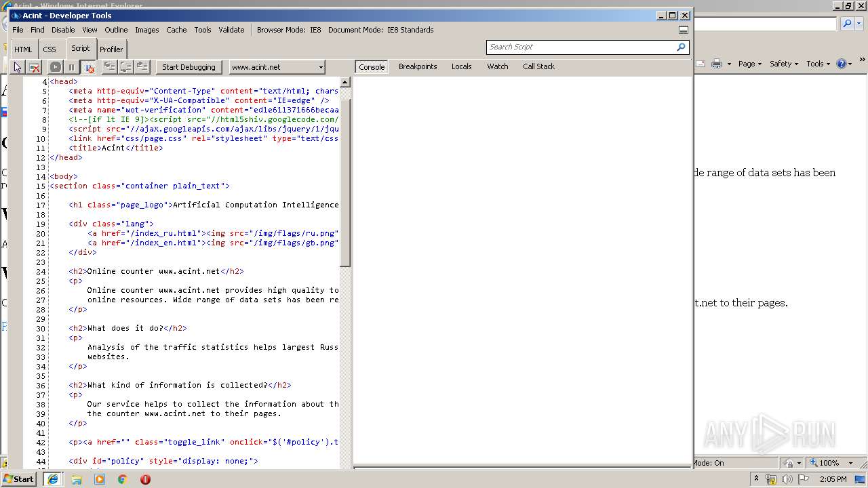Click the Internet Explorer Help icon
Image resolution: width=868 pixels, height=488 pixels.
[x=842, y=64]
